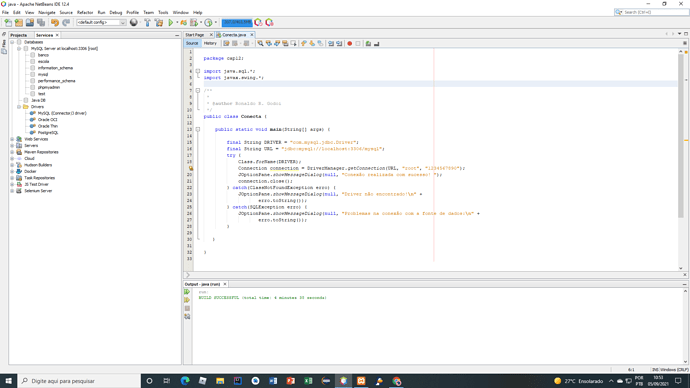Click the Find Selection magnifier icon
690x388 pixels.
[x=260, y=44]
